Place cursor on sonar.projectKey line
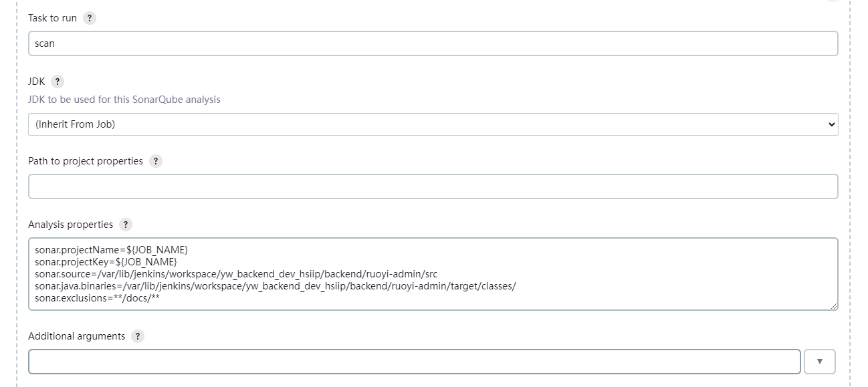Image resolution: width=868 pixels, height=387 pixels. click(106, 261)
